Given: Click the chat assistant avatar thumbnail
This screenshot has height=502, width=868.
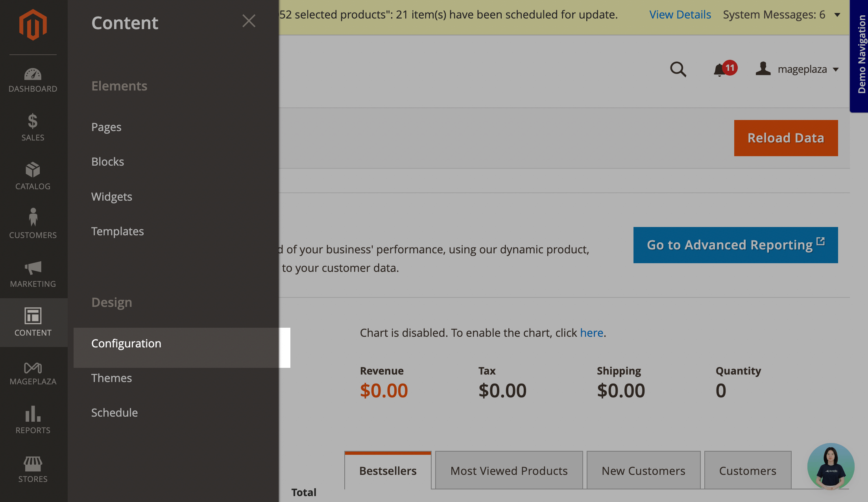Looking at the screenshot, I should 831,467.
